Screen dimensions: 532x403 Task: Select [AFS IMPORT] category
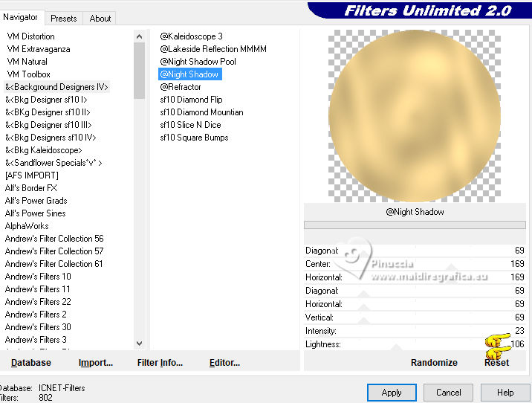[32, 175]
